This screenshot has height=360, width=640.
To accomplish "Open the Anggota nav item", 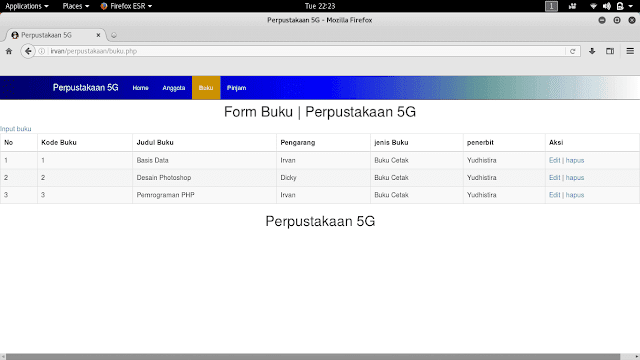I will point(173,88).
